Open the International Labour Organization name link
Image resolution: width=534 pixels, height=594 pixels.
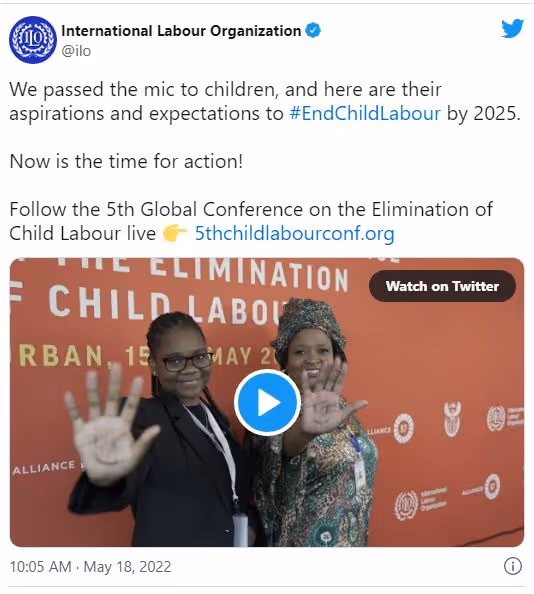[x=181, y=31]
